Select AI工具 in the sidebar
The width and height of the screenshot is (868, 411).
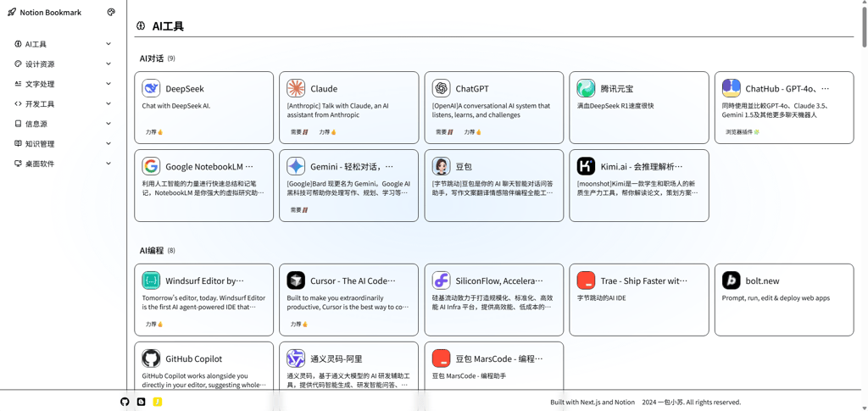(x=36, y=44)
